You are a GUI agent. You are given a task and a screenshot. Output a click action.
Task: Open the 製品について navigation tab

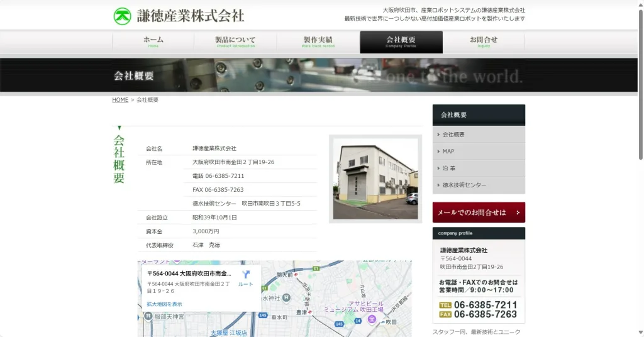(x=236, y=42)
